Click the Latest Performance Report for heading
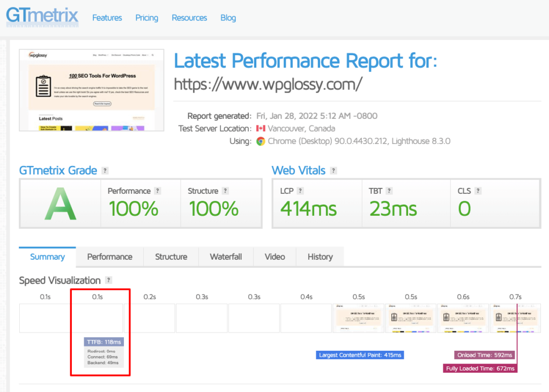Image resolution: width=549 pixels, height=392 pixels. (x=306, y=61)
